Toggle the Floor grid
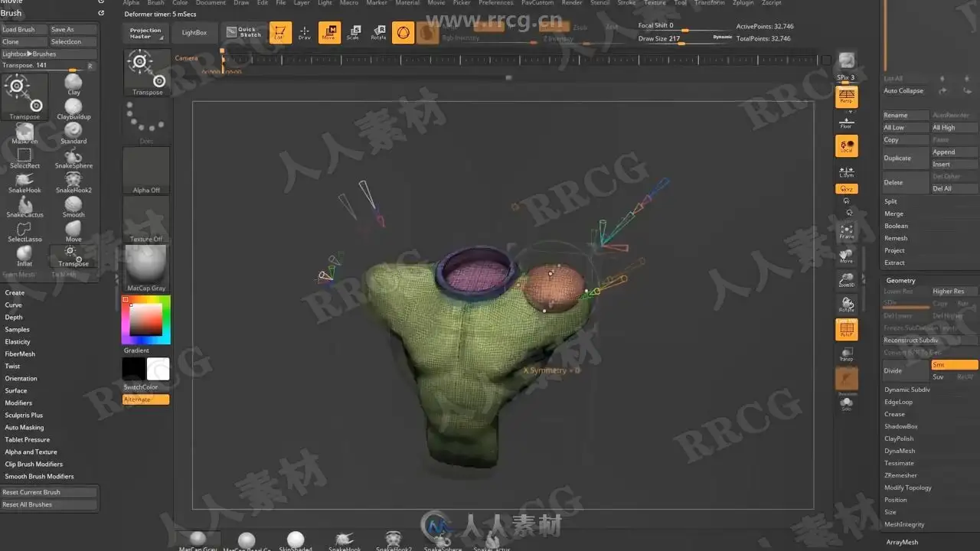 point(846,121)
